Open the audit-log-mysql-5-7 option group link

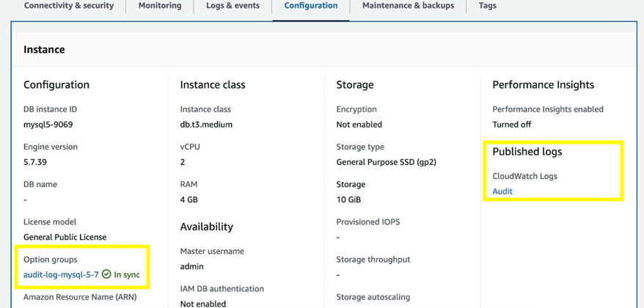click(61, 275)
